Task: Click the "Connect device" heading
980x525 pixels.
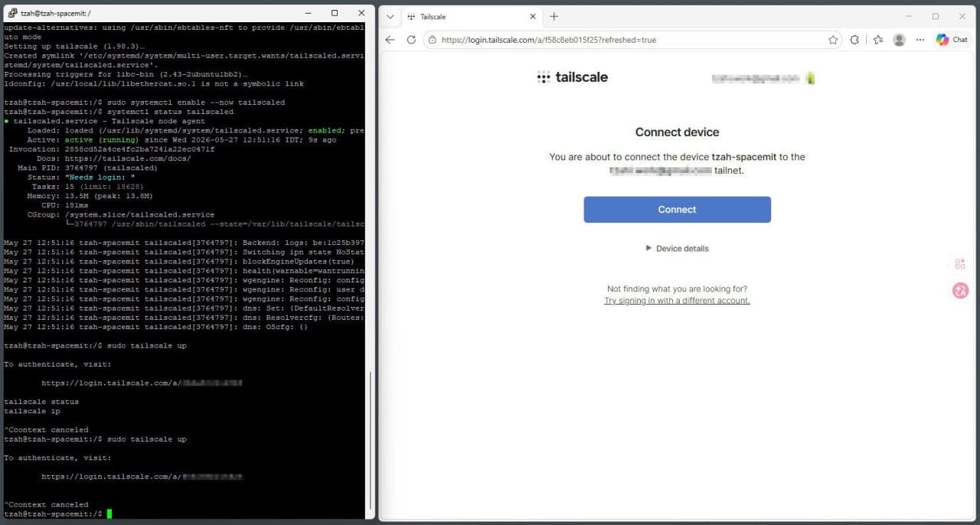Action: (x=677, y=132)
